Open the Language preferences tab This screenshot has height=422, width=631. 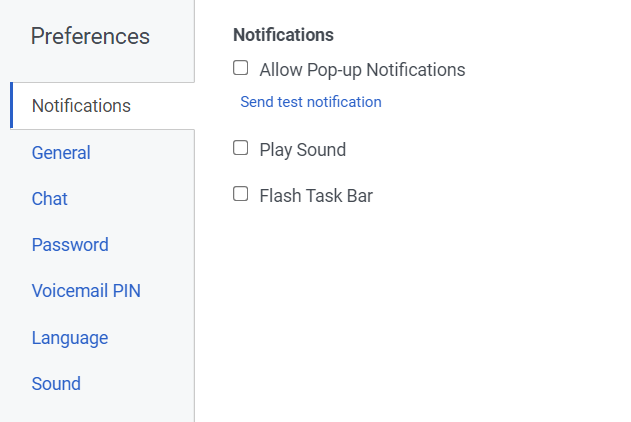pos(70,338)
